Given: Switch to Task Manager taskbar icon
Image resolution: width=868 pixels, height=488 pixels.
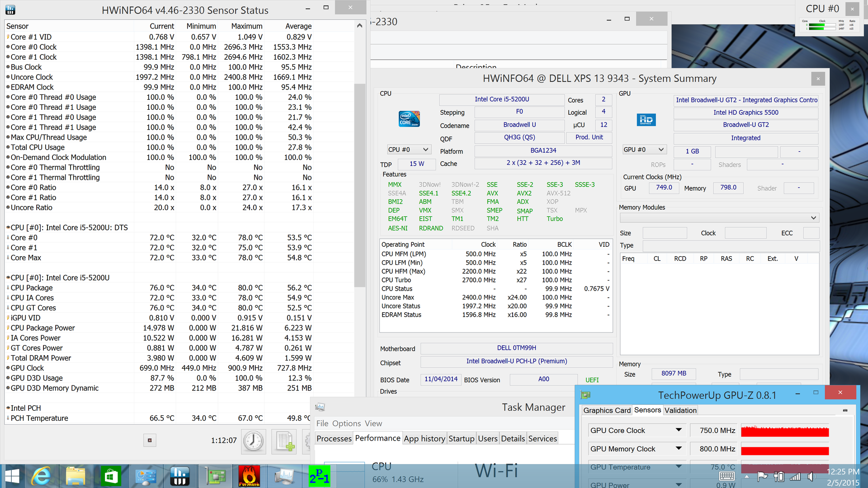Looking at the screenshot, I should pos(284,476).
